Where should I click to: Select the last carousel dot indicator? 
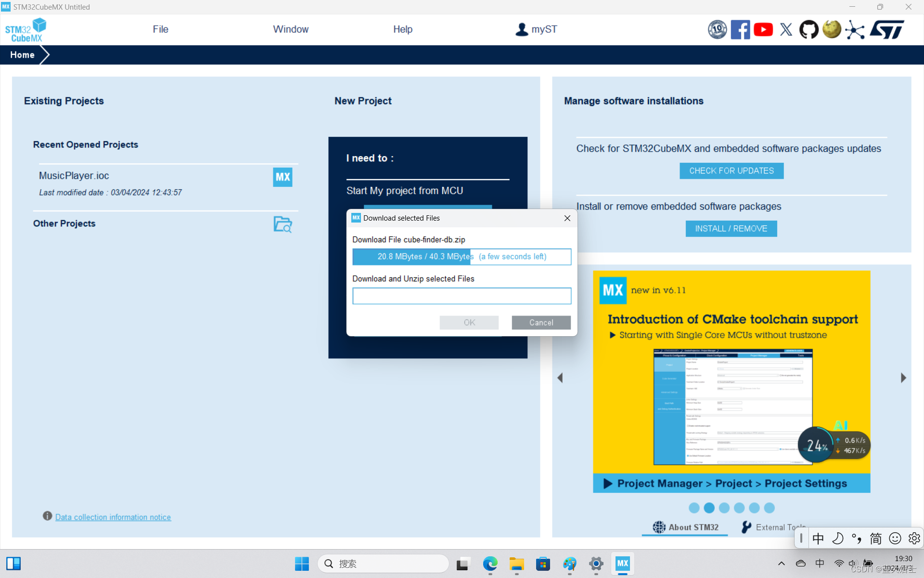pos(770,508)
